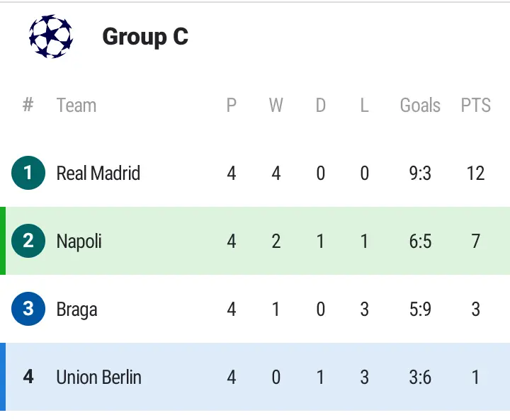The height and width of the screenshot is (420, 510).
Task: Sort by the PTS column header
Action: point(475,106)
